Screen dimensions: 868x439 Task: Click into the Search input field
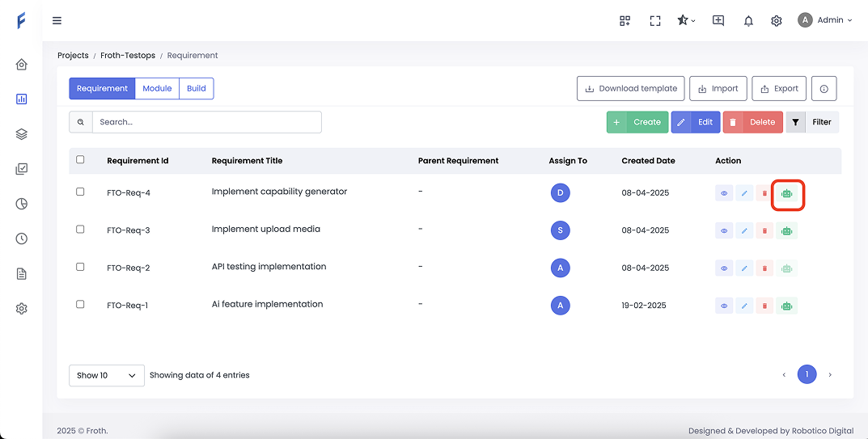pyautogui.click(x=206, y=122)
